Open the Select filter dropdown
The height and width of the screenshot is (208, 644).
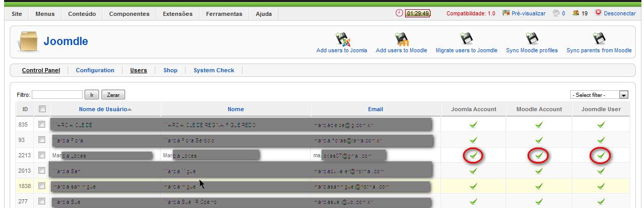coord(599,95)
